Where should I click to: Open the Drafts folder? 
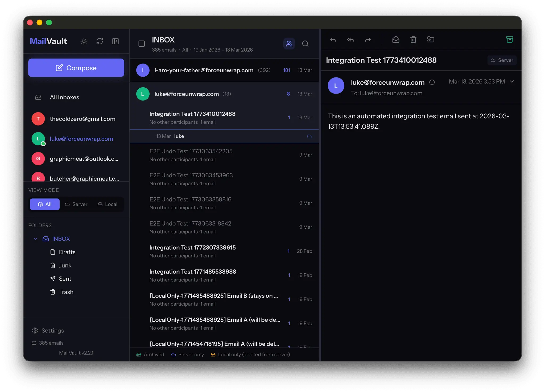tap(63, 252)
